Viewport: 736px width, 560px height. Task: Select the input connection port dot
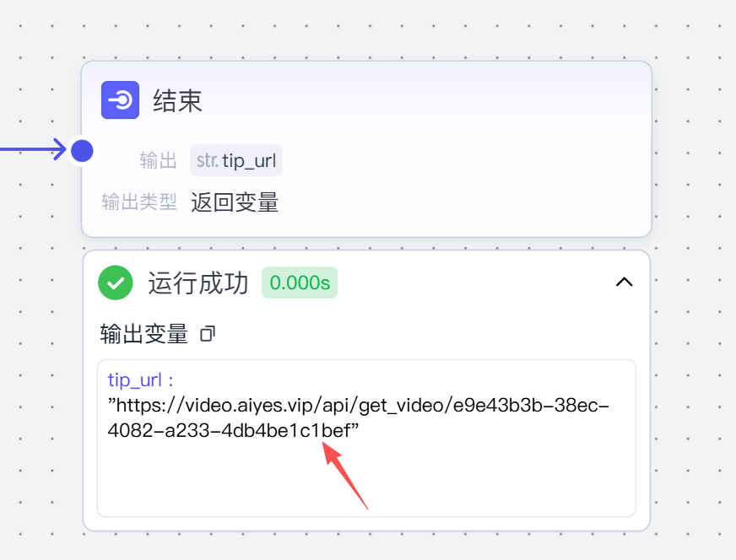(82, 151)
